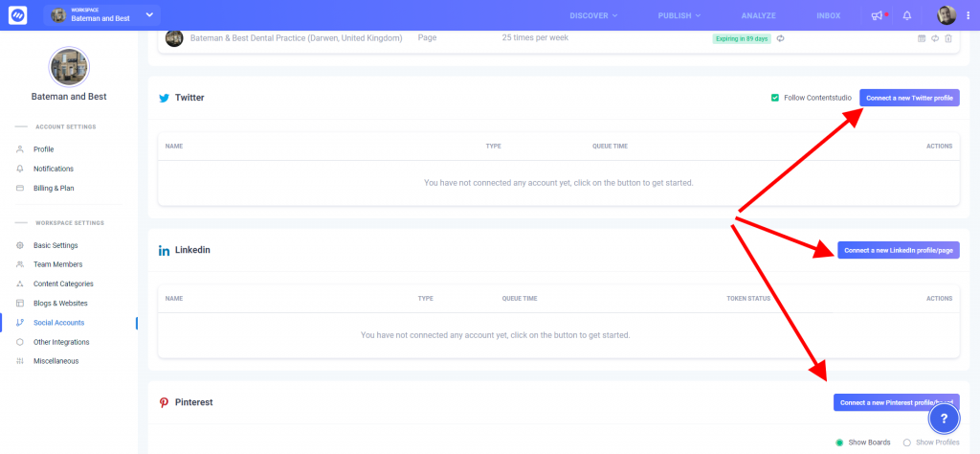Image resolution: width=980 pixels, height=454 pixels.
Task: Go to the Inbox section
Action: click(828, 15)
